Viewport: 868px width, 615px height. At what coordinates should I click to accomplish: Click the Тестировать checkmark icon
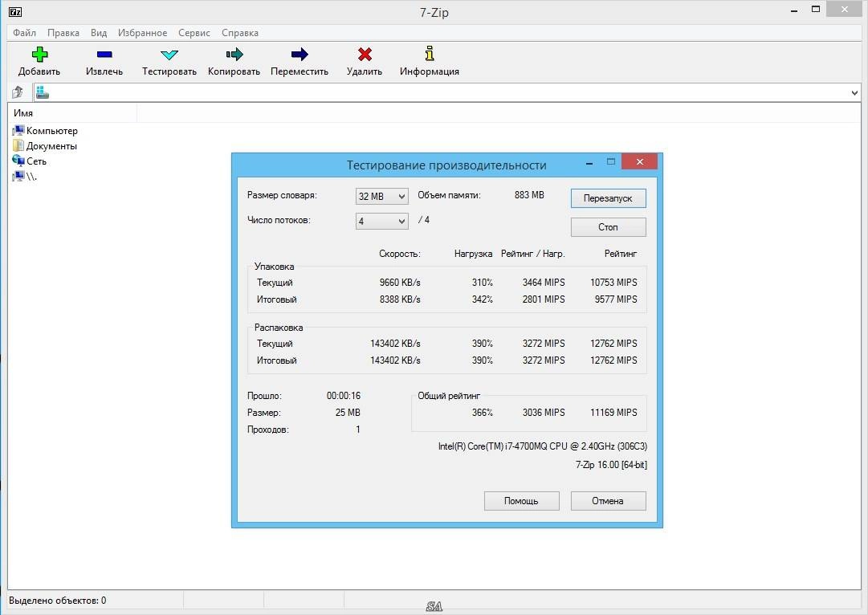click(x=169, y=55)
